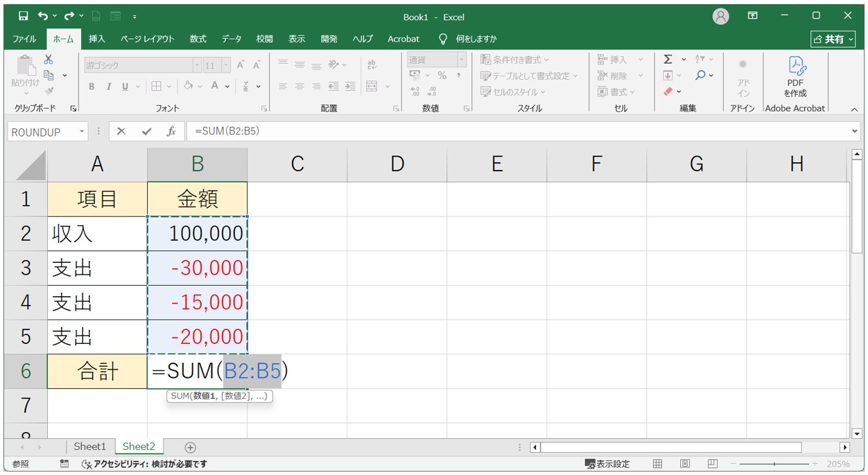
Task: Increase font size with the large A icon
Action: pyautogui.click(x=241, y=65)
